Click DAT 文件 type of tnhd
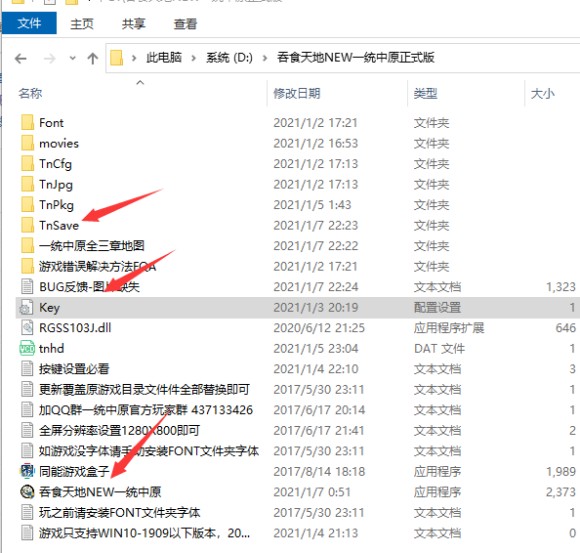Screen dimensions: 580x553 [439, 348]
